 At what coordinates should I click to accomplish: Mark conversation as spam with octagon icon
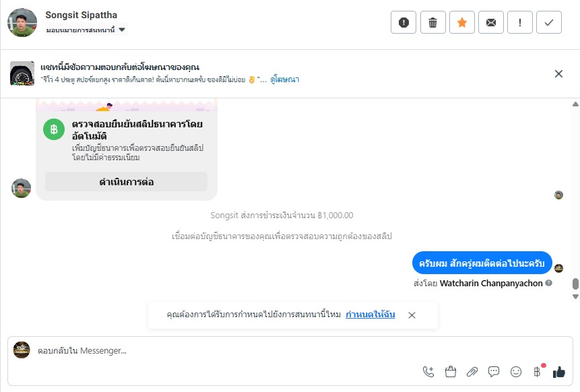[404, 23]
